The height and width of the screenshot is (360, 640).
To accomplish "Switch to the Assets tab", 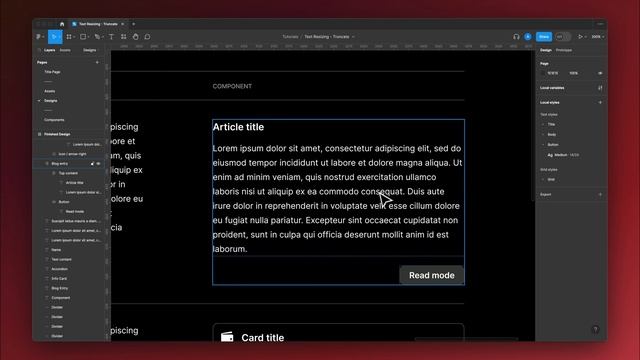I will coord(65,50).
